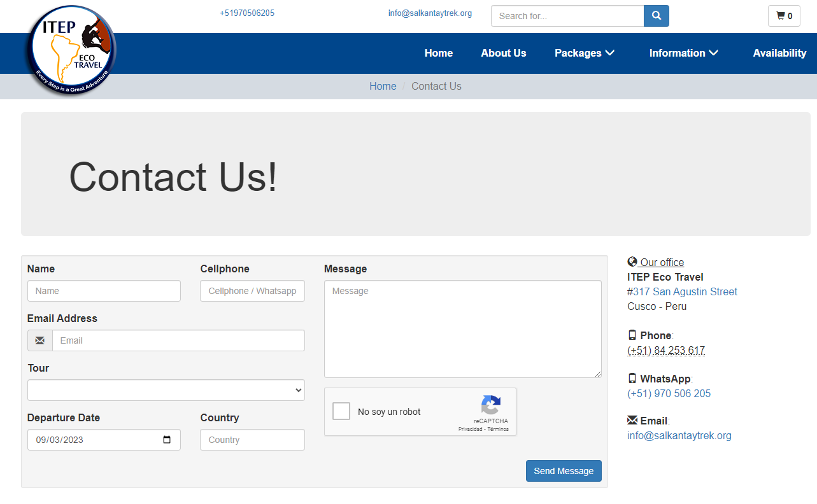Click the envelope icon beside sidebar Email label
The height and width of the screenshot is (504, 817).
point(632,420)
